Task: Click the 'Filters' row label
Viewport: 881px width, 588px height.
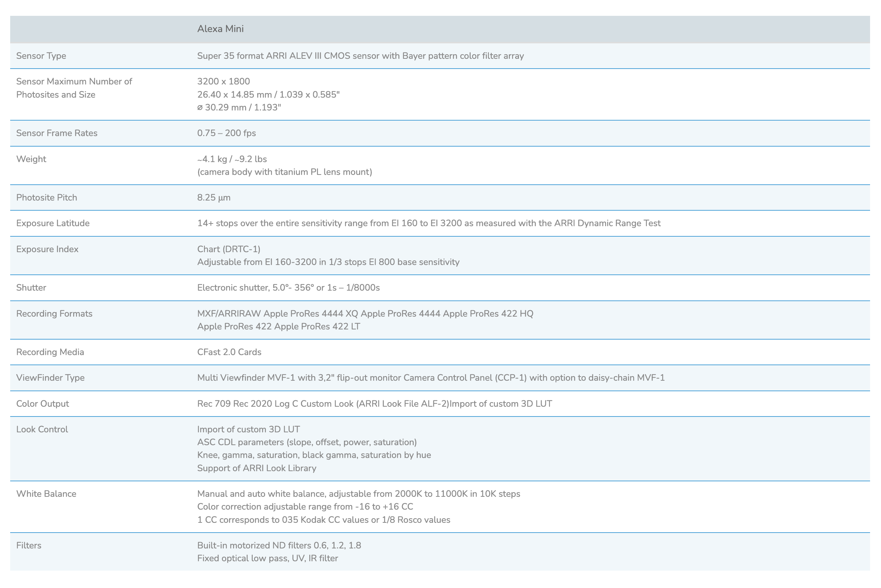Action: point(29,545)
